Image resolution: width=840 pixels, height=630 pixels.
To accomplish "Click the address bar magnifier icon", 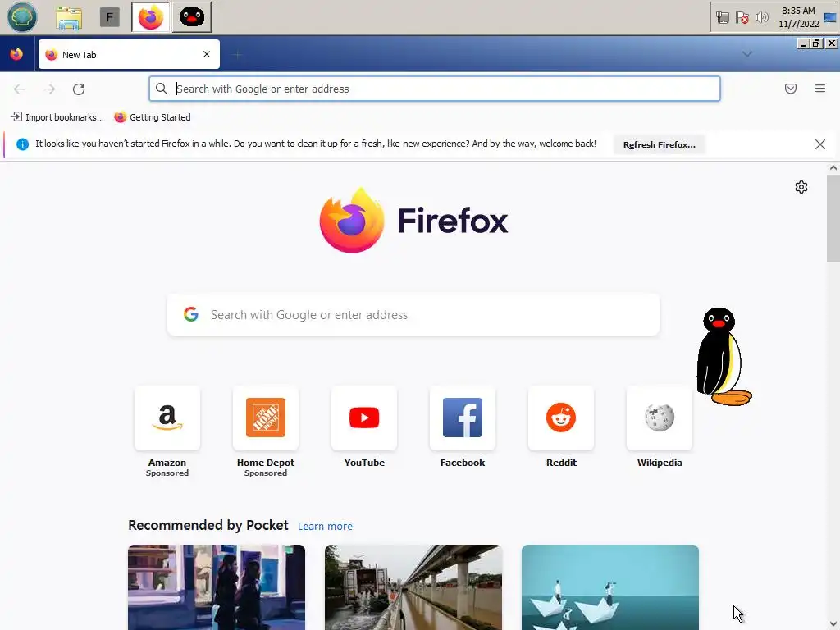I will click(162, 89).
